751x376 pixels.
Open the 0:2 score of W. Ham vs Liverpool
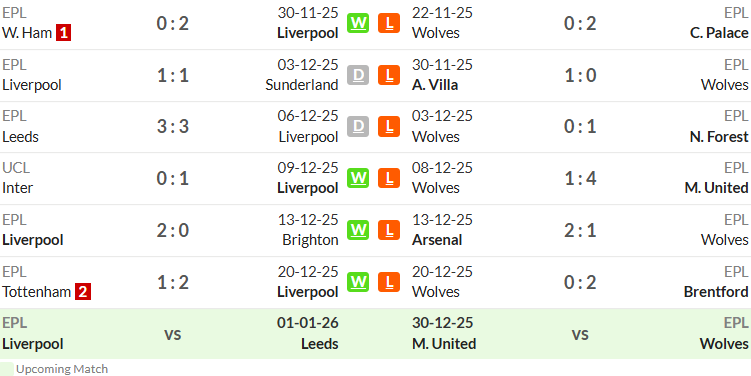click(x=173, y=23)
